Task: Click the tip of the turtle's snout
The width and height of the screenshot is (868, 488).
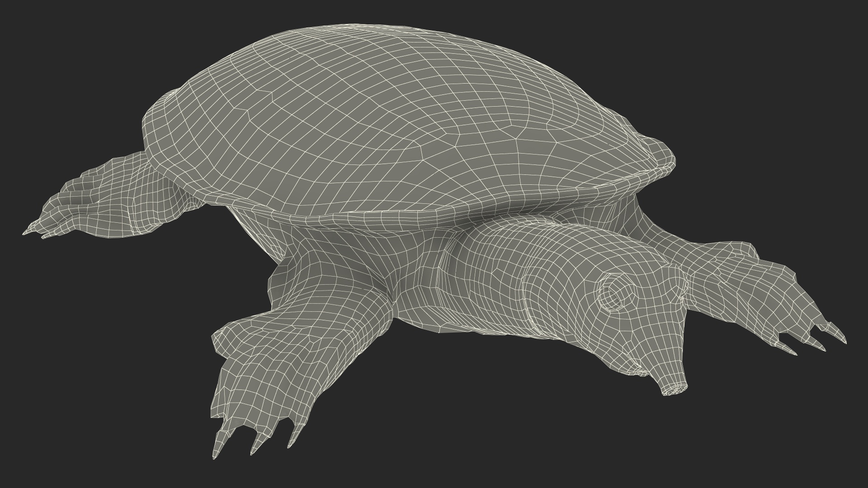Action: click(675, 388)
